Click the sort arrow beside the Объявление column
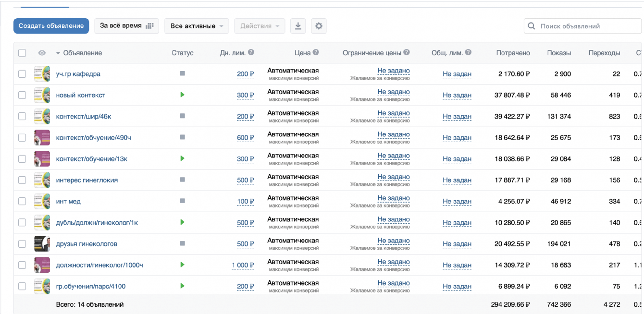644x314 pixels. [x=58, y=53]
